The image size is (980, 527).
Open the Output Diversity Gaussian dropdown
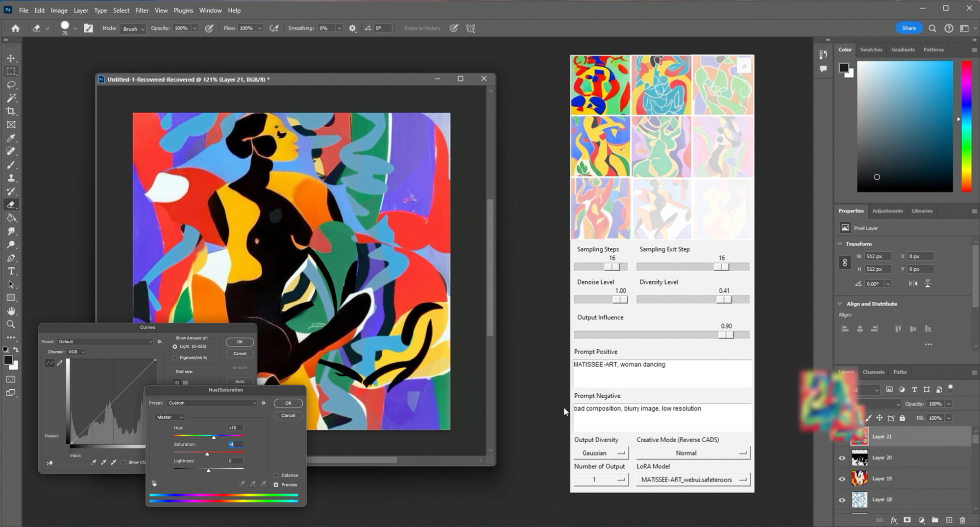601,453
